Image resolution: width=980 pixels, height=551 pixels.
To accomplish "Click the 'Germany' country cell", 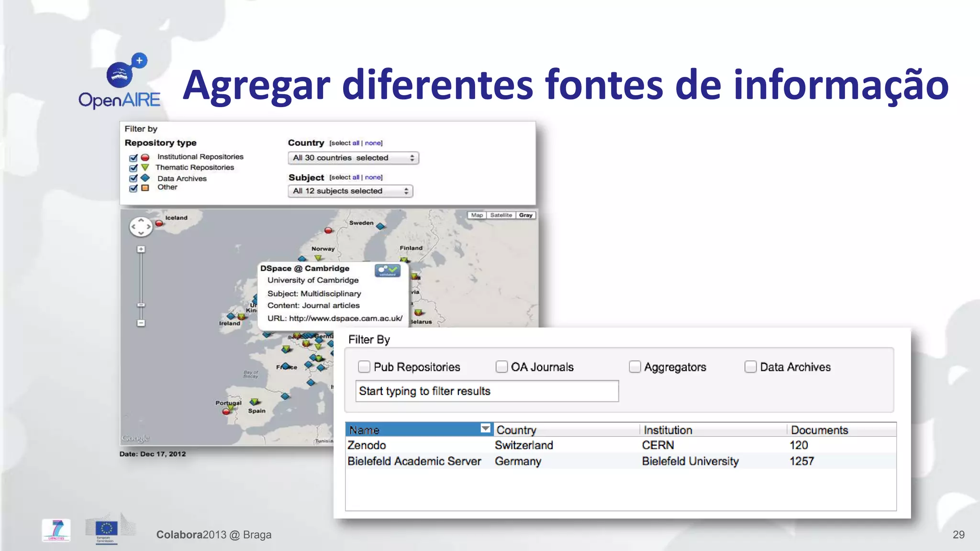I will (x=518, y=461).
